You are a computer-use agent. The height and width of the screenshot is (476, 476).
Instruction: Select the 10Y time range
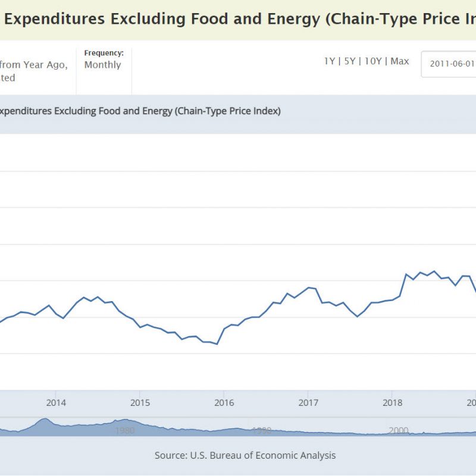click(372, 61)
